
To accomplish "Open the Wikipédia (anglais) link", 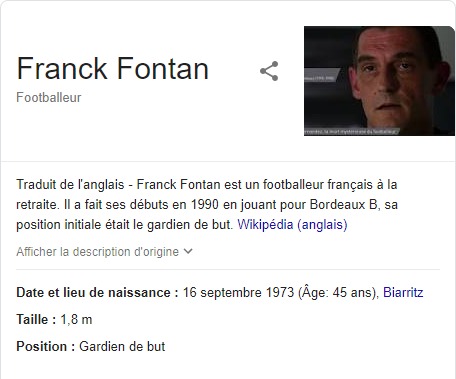I will tap(292, 225).
